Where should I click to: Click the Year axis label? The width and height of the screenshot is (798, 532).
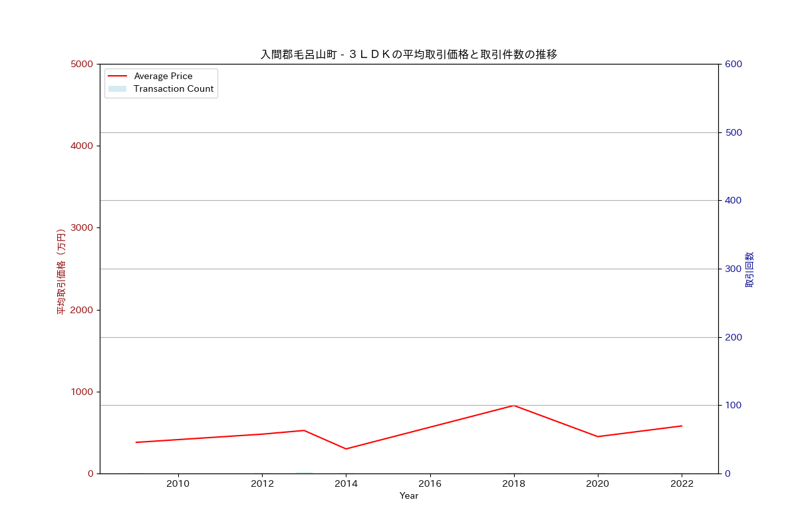click(410, 495)
